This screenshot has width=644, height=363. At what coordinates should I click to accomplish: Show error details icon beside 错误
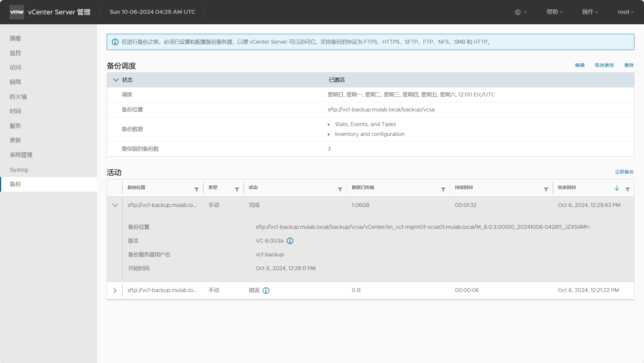point(266,291)
